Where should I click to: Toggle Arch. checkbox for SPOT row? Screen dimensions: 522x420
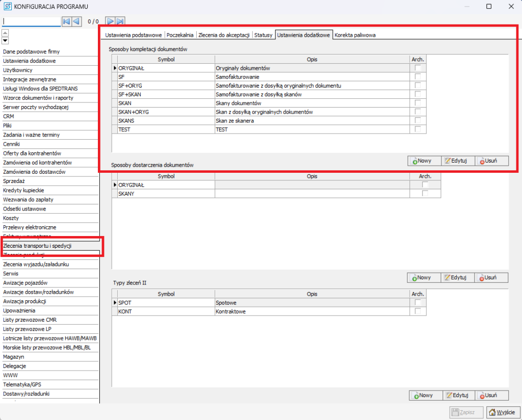point(418,303)
